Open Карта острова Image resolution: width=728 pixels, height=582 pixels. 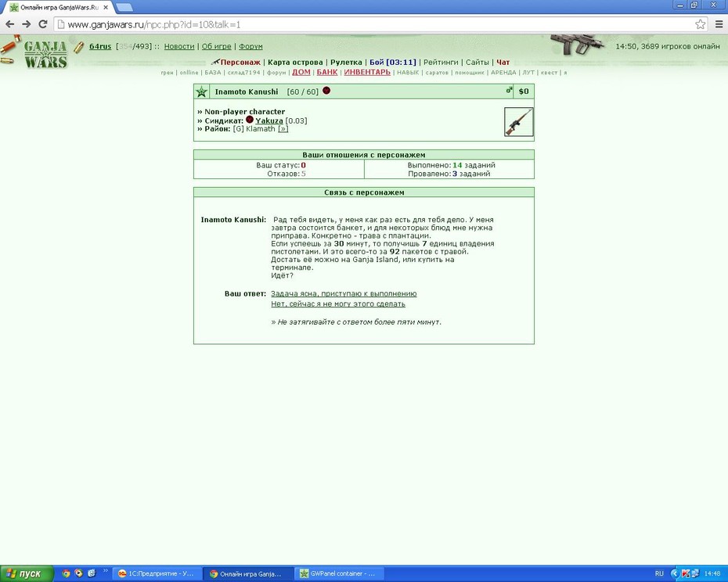(295, 63)
